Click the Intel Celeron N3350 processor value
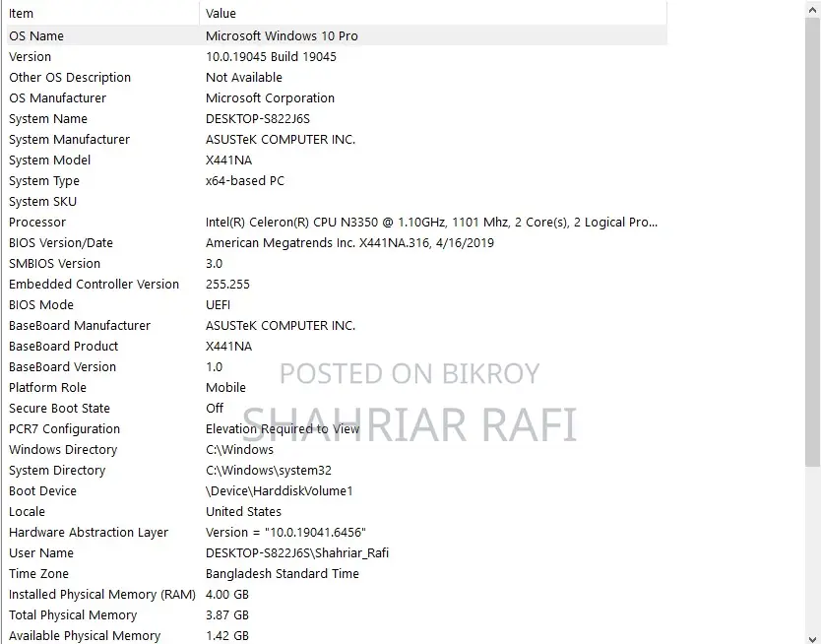 click(431, 222)
